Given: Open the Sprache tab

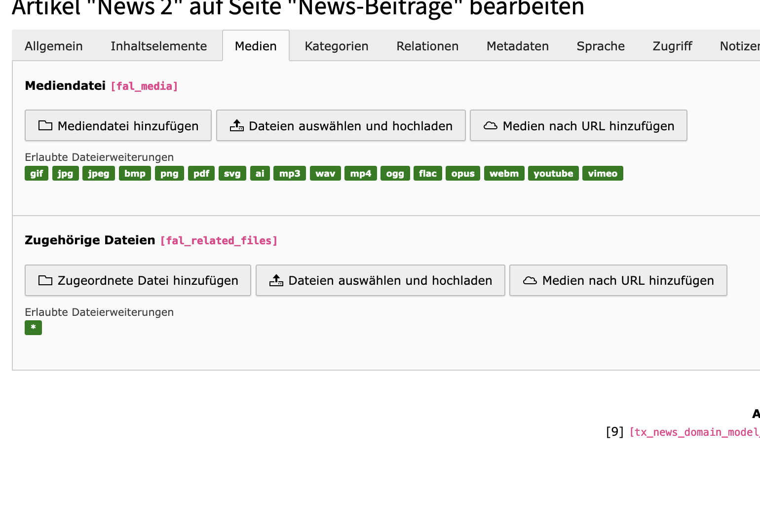Looking at the screenshot, I should point(601,46).
